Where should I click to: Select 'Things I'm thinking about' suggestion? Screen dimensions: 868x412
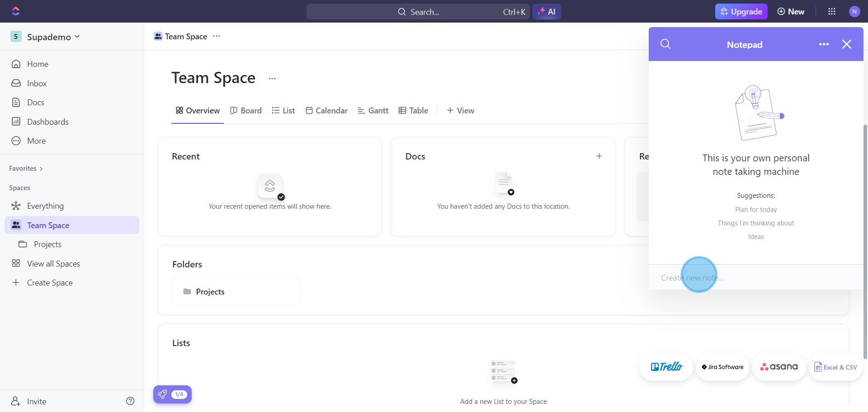[756, 223]
